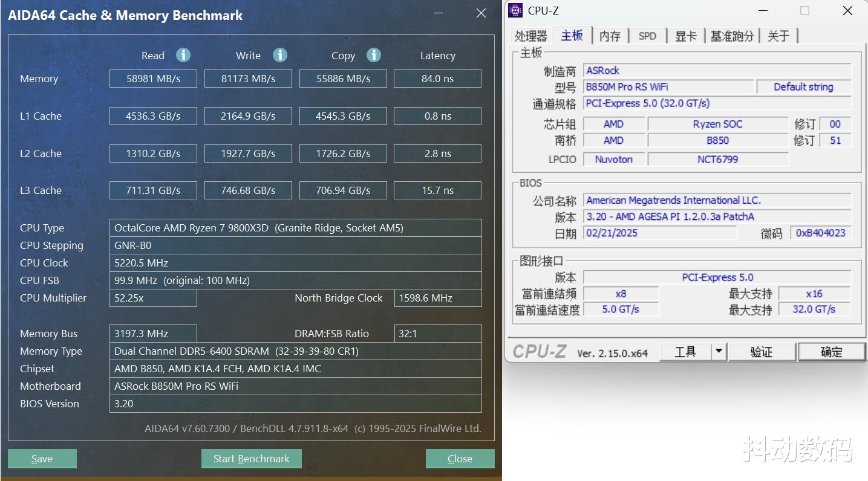Click the BIOS Version value 3.20 in AIDA64
This screenshot has height=481, width=868.
(296, 404)
